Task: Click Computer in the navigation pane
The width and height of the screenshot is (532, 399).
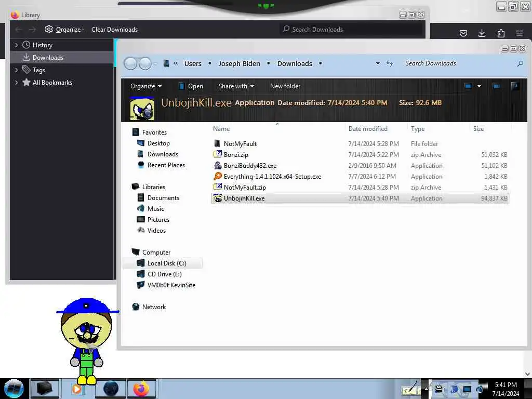Action: tap(156, 252)
